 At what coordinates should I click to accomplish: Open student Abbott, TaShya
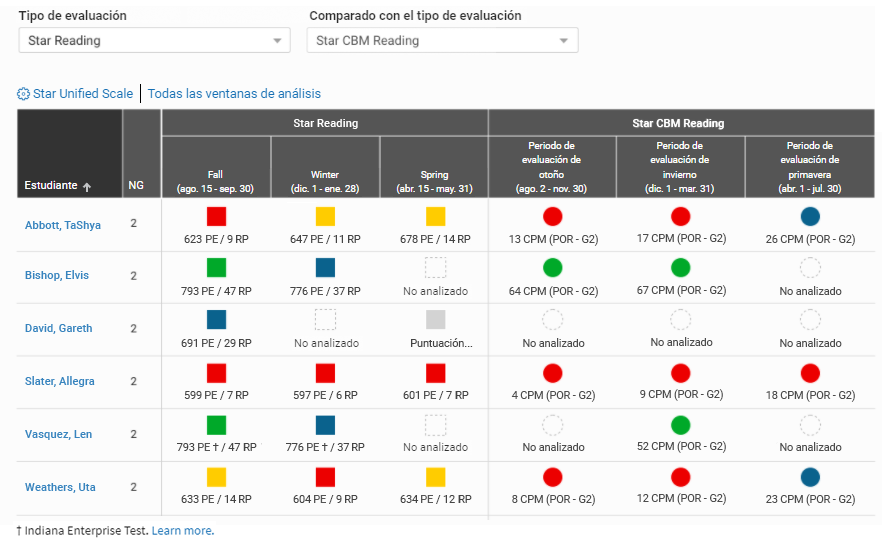coord(62,225)
